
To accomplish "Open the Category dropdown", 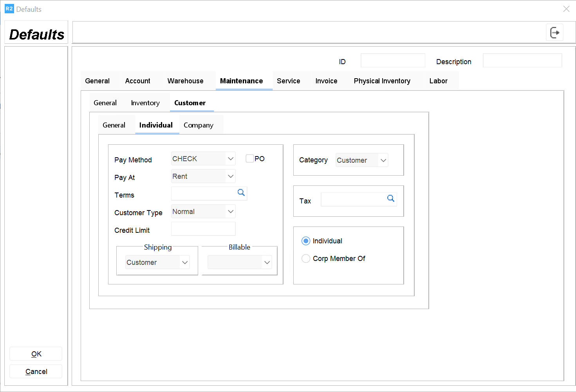I will (383, 160).
